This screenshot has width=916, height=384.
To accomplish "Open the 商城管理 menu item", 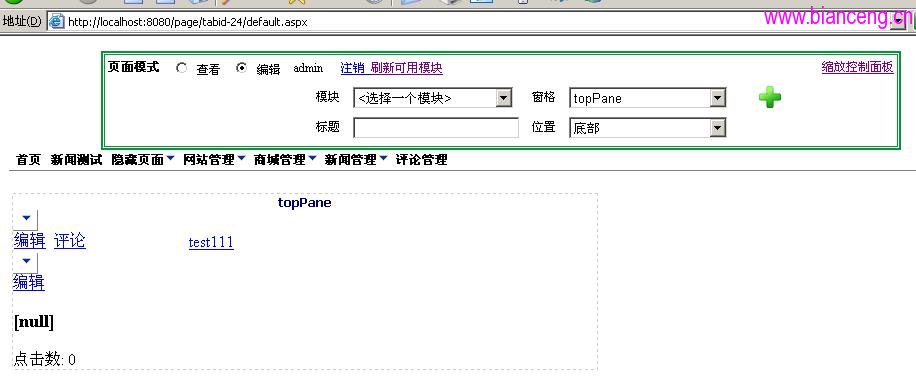I will (280, 160).
